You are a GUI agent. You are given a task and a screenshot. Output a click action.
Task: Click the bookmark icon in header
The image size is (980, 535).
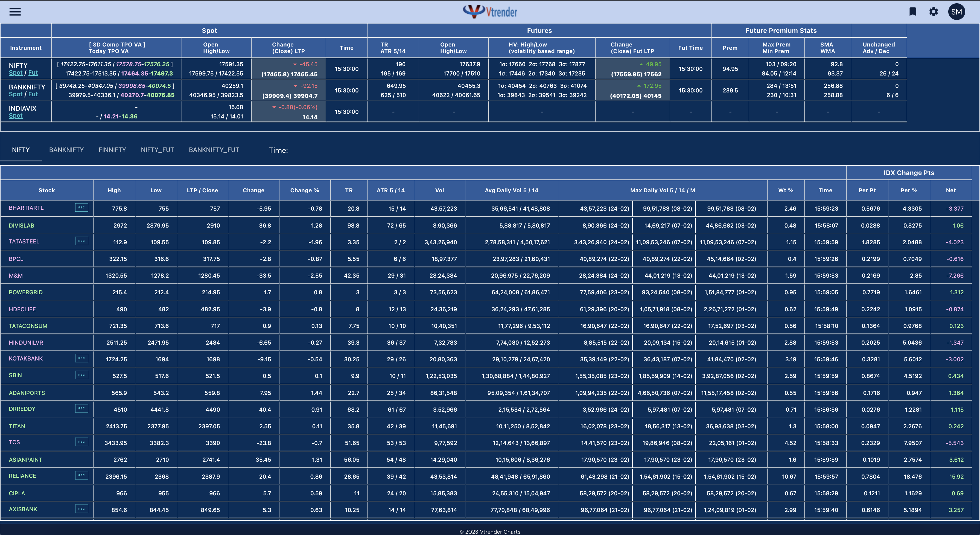point(913,12)
